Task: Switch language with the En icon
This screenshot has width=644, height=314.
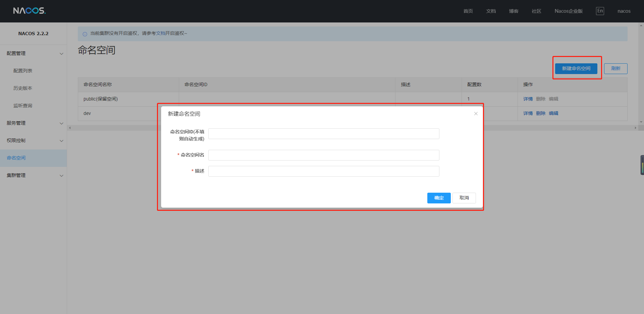Action: (600, 11)
